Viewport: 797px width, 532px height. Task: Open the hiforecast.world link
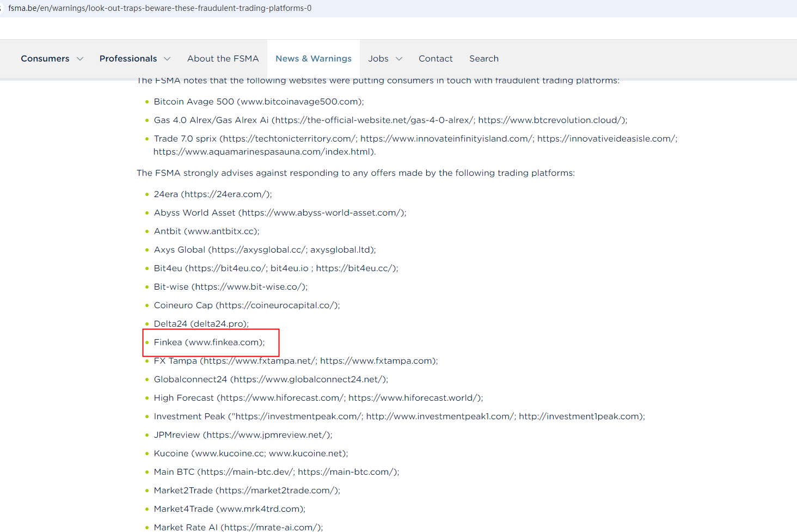(413, 398)
